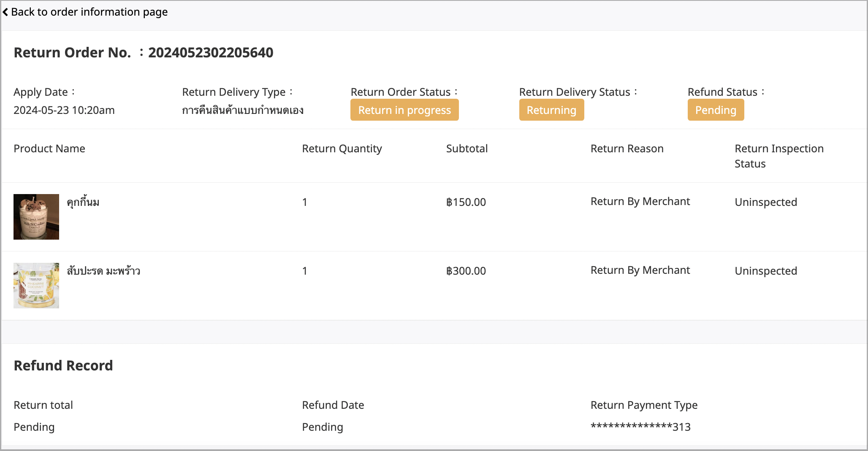Click return order number 2024052302205640
868x451 pixels.
[x=211, y=53]
